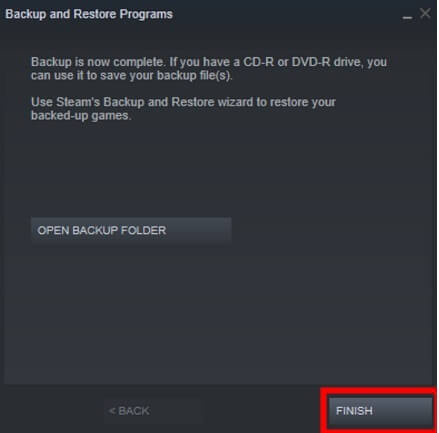The height and width of the screenshot is (433, 439).
Task: Open the backup folder
Action: 131,230
